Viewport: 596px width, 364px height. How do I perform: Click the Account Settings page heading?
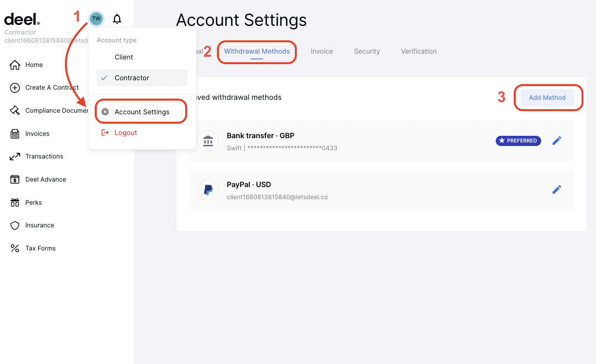tap(242, 20)
